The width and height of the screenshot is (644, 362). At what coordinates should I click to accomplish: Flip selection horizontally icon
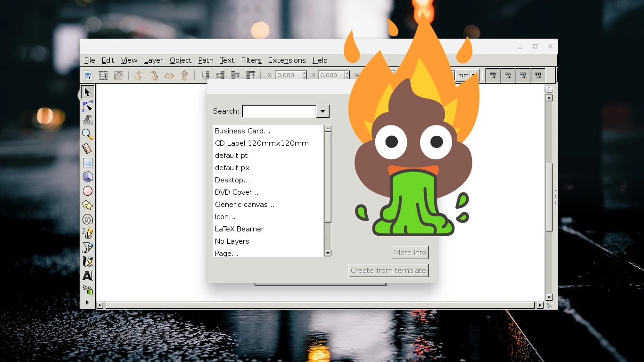coord(169,75)
